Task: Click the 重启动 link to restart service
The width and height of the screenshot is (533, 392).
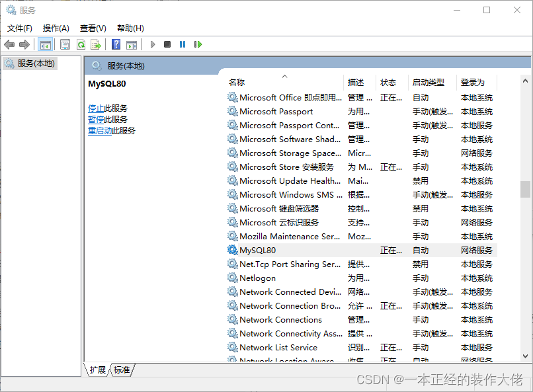Action: (100, 131)
